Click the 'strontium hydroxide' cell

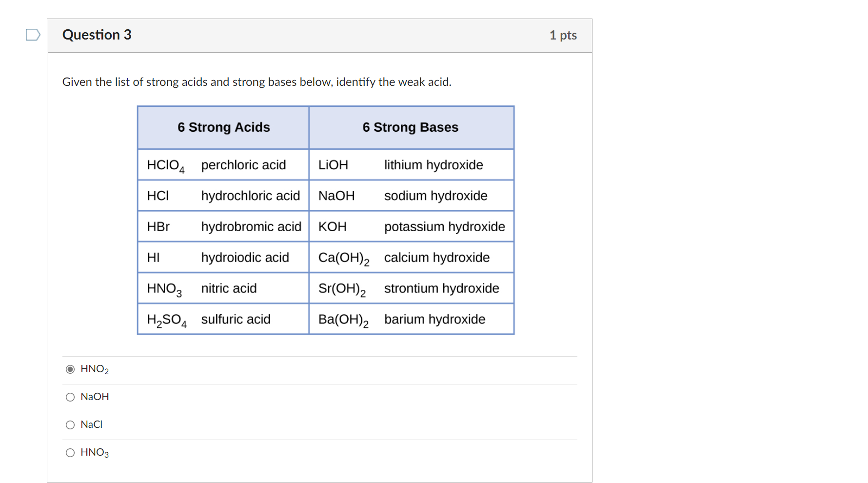(441, 288)
